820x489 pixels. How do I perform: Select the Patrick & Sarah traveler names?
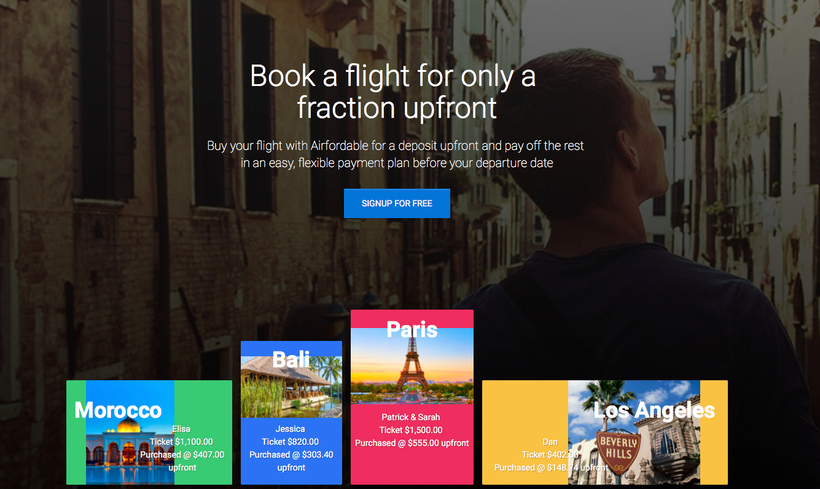pos(411,417)
